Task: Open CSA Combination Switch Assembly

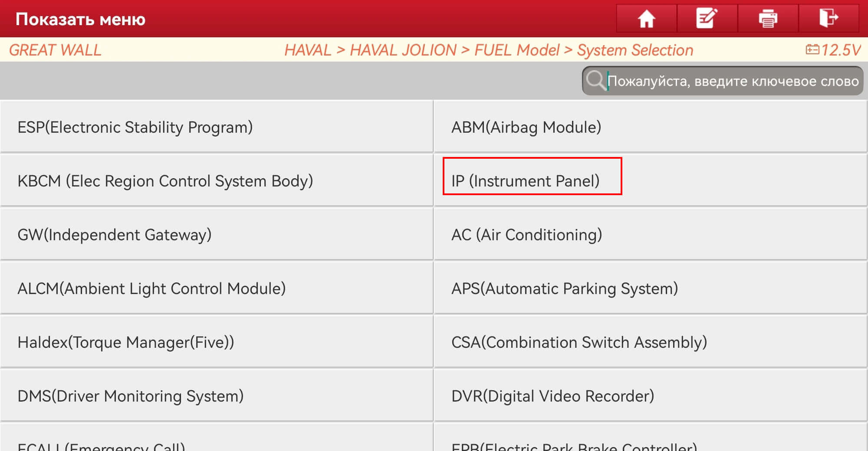Action: tap(651, 342)
